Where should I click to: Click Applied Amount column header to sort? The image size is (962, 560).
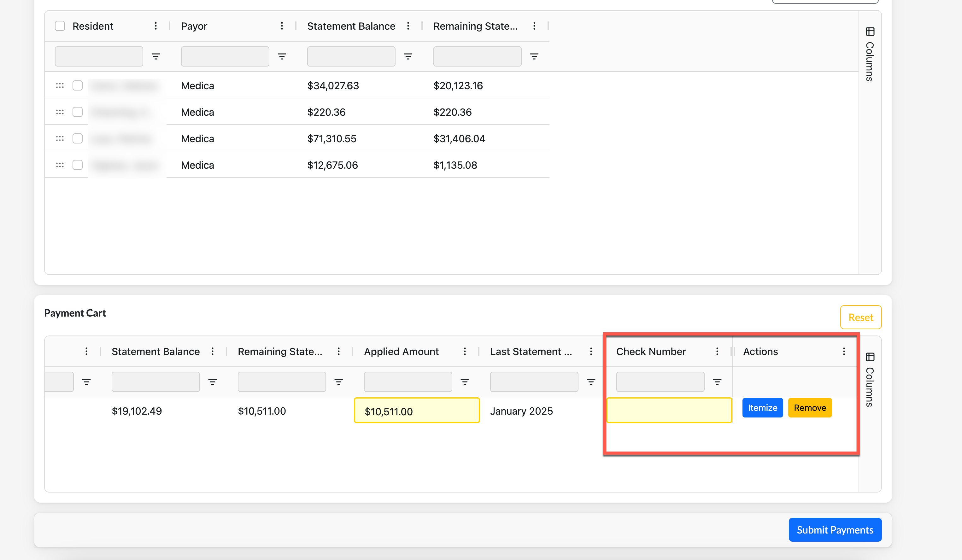tap(401, 351)
